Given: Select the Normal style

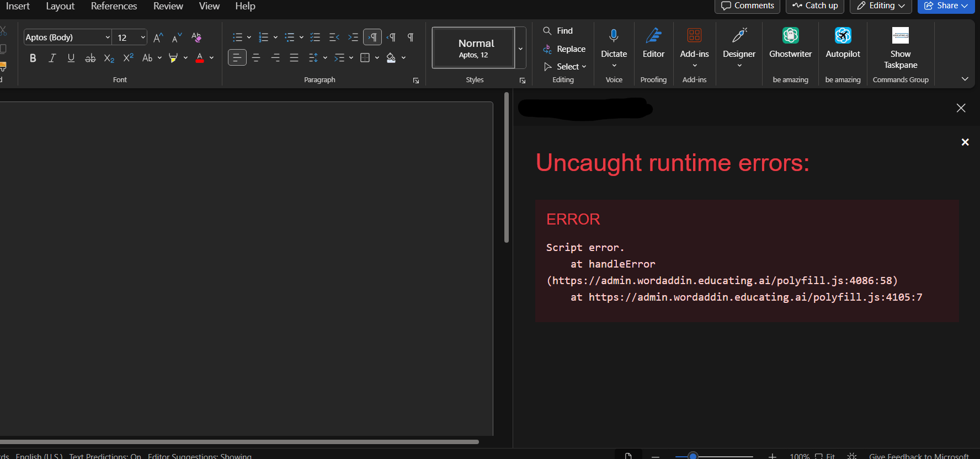Looking at the screenshot, I should coord(473,48).
